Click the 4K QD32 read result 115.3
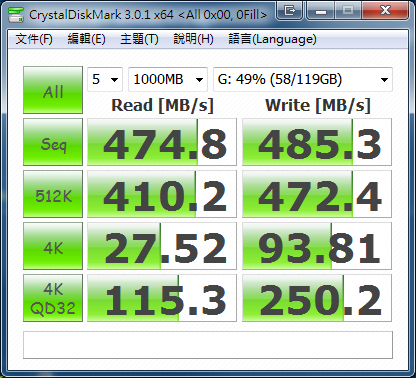Screen dimensions: 416x378 (x=162, y=298)
